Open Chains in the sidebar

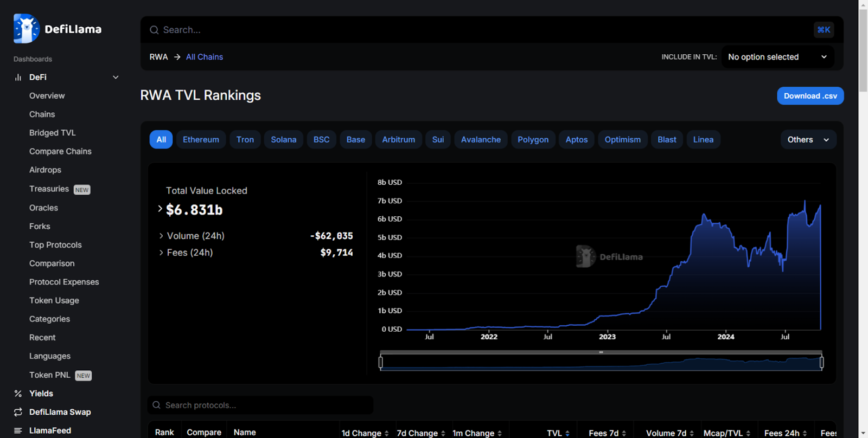[x=42, y=114]
